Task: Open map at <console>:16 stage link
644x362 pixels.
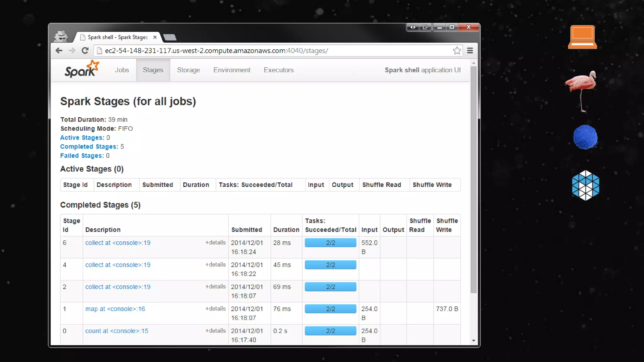Action: click(115, 309)
